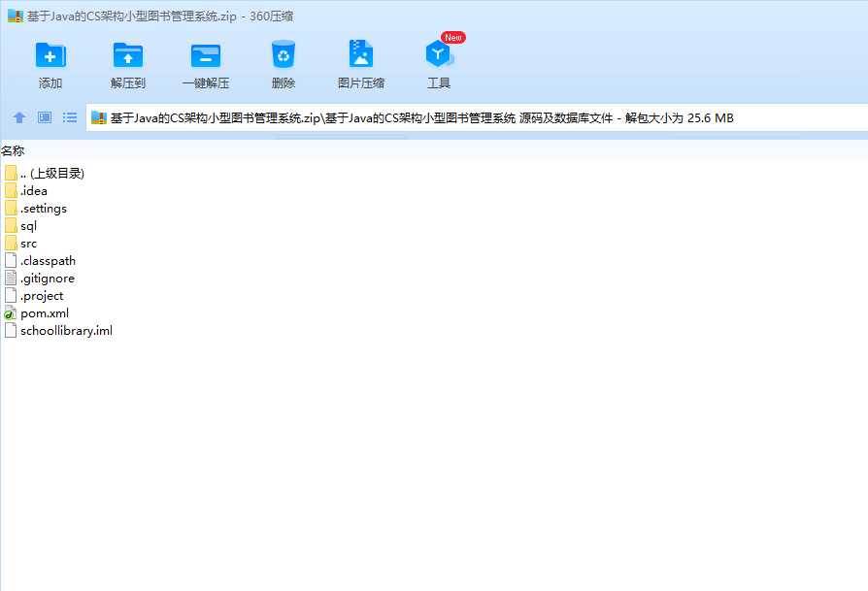Screen dimensions: 868x591
Task: Click the 一键解压 one-click extract icon
Action: pyautogui.click(x=206, y=55)
